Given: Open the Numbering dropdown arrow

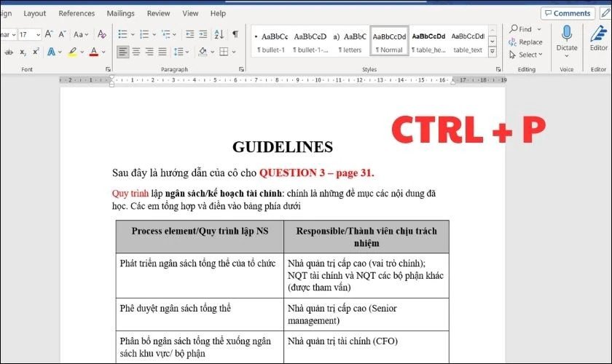Looking at the screenshot, I should tap(154, 34).
